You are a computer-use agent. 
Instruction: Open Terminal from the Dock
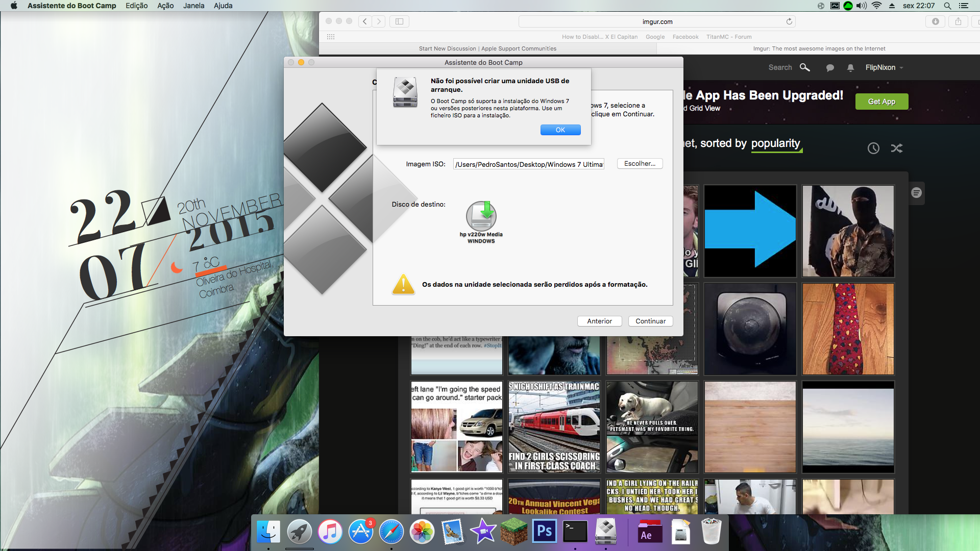575,532
